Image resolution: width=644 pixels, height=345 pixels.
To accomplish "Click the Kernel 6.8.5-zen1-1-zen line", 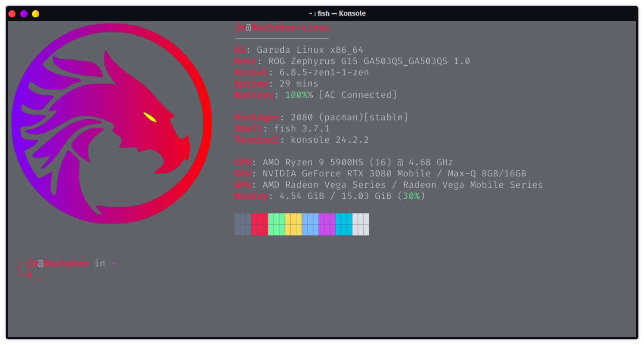I will pos(301,73).
